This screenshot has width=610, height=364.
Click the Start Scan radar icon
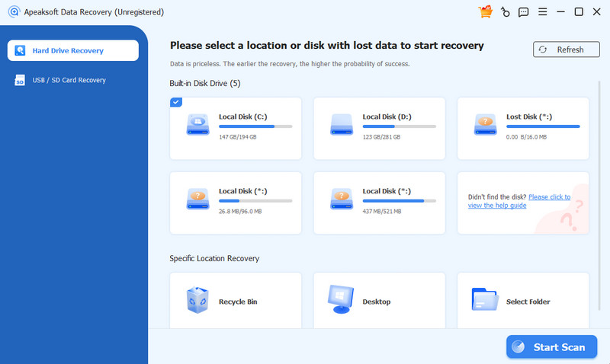click(518, 346)
